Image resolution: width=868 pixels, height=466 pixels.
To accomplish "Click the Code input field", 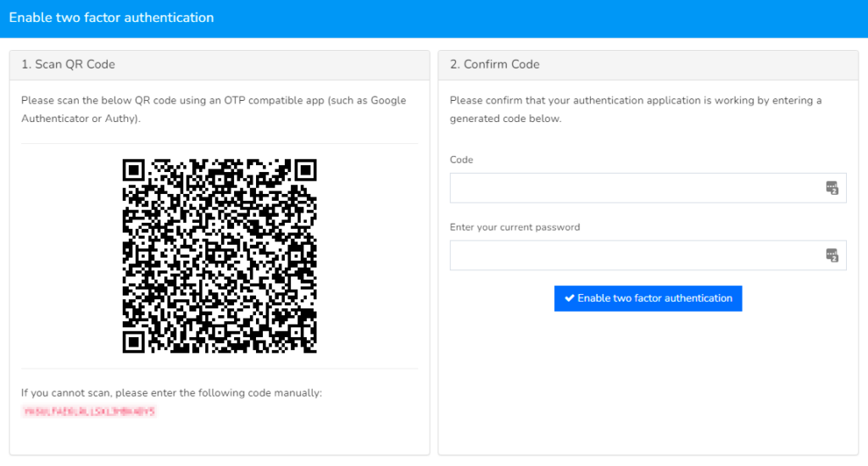I will [x=648, y=188].
